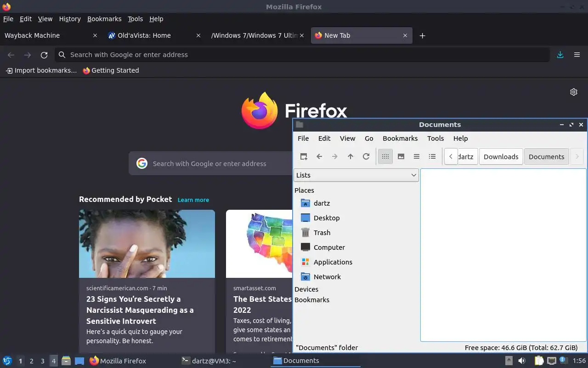588x368 pixels.
Task: Reload the current Firefox page
Action: [44, 55]
